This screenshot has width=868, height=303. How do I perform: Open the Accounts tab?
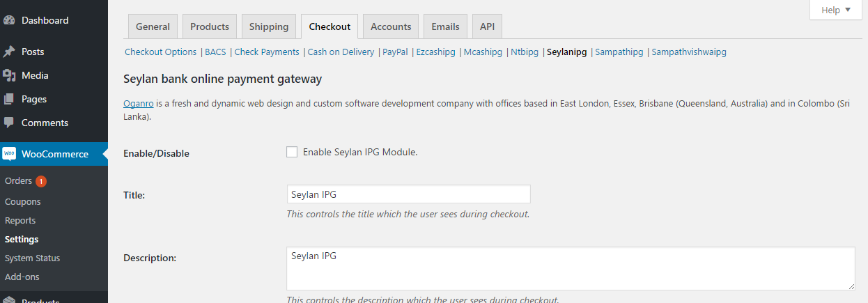(x=391, y=26)
